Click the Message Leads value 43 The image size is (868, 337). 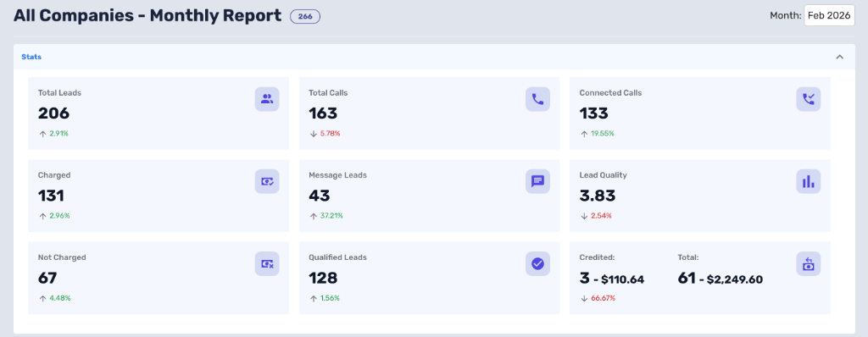320,196
